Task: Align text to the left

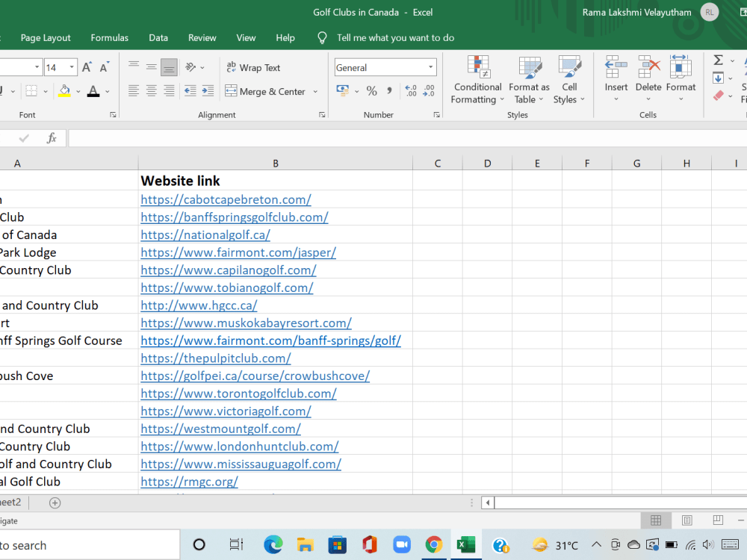Action: point(134,90)
